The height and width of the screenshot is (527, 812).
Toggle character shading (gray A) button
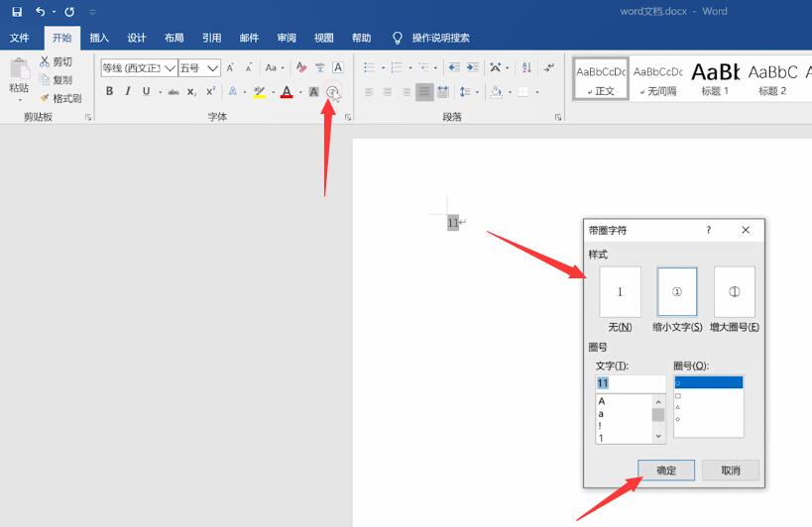(314, 92)
